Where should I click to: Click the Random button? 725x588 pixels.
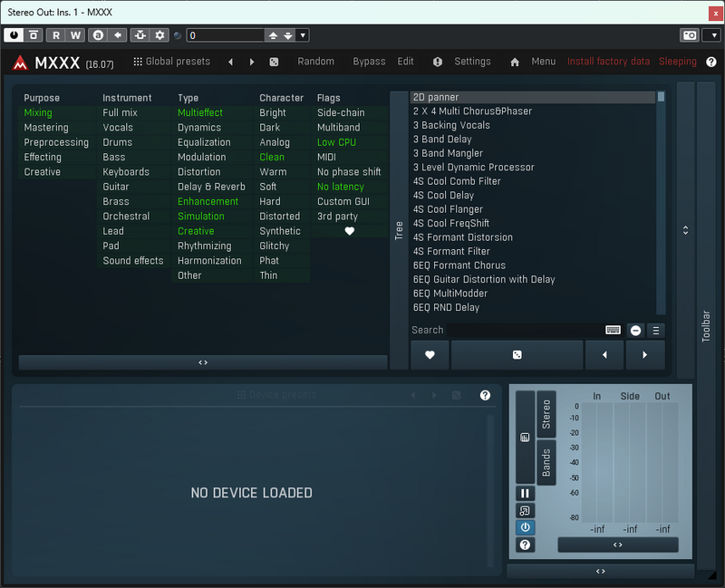315,62
